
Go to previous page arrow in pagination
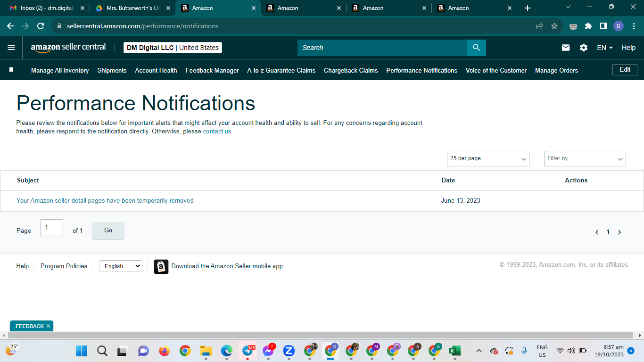pos(597,232)
